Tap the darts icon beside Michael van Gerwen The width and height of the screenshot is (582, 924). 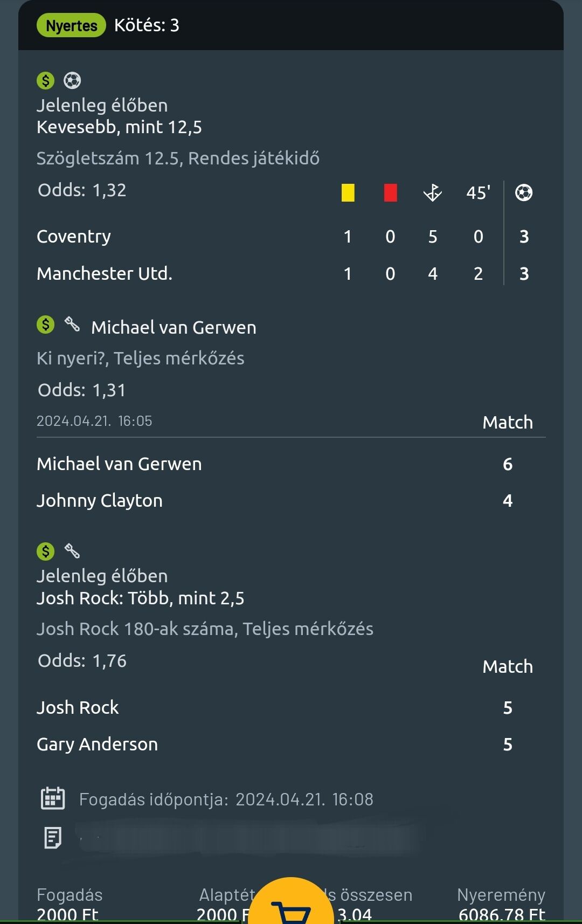(72, 325)
